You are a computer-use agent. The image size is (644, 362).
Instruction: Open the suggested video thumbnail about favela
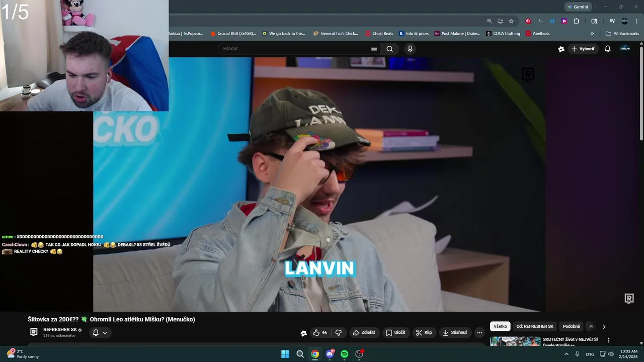515,341
